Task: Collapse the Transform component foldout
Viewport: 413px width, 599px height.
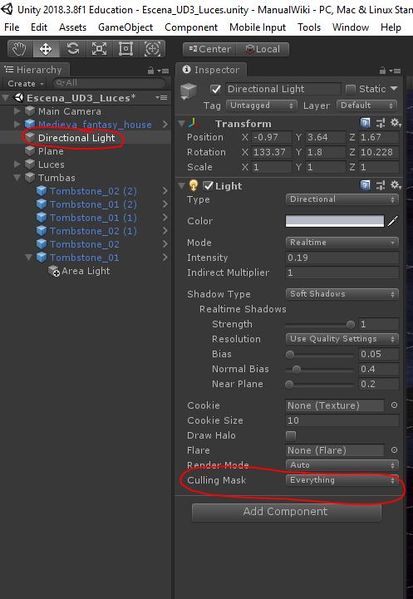Action: [x=181, y=123]
